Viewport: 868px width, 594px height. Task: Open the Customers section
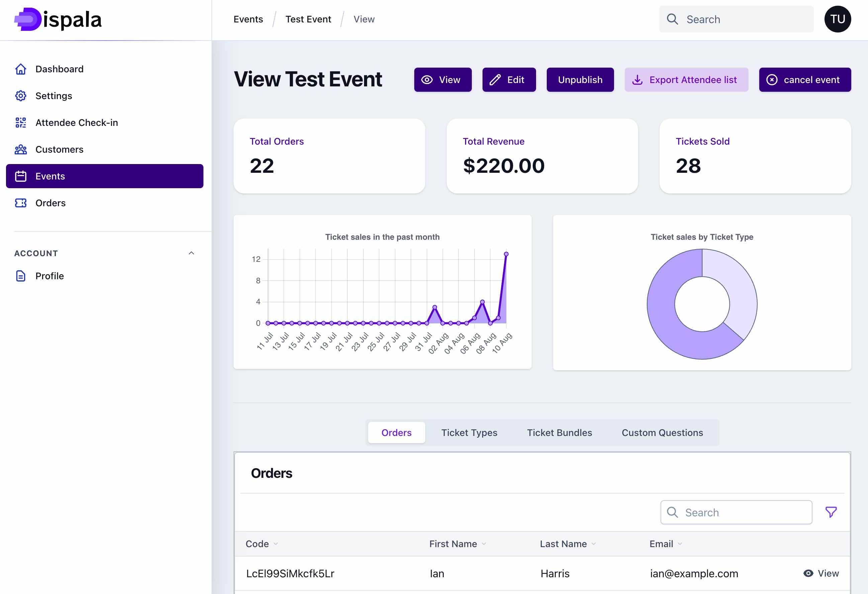coord(105,150)
